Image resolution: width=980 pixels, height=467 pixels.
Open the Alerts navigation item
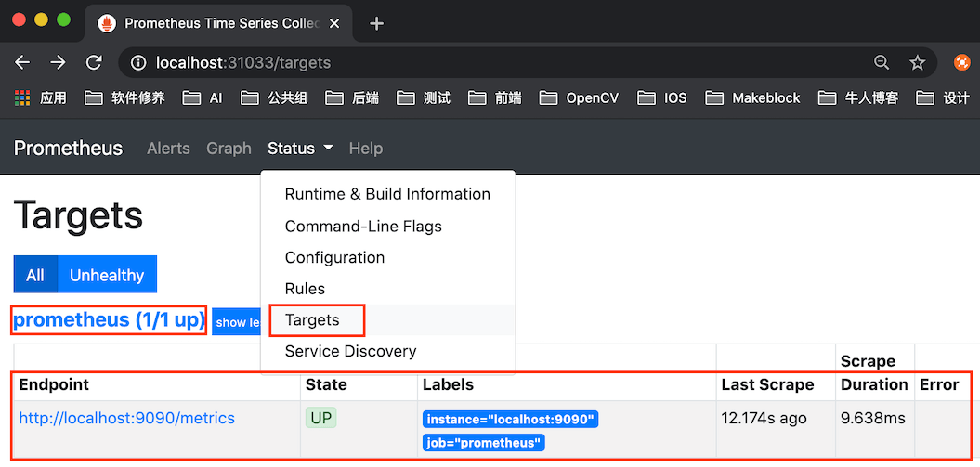click(x=168, y=149)
